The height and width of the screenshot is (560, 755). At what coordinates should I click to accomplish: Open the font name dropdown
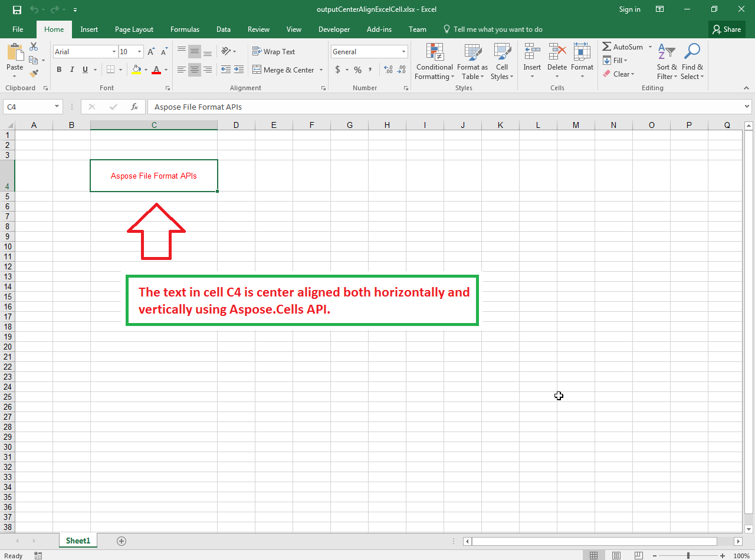(114, 52)
